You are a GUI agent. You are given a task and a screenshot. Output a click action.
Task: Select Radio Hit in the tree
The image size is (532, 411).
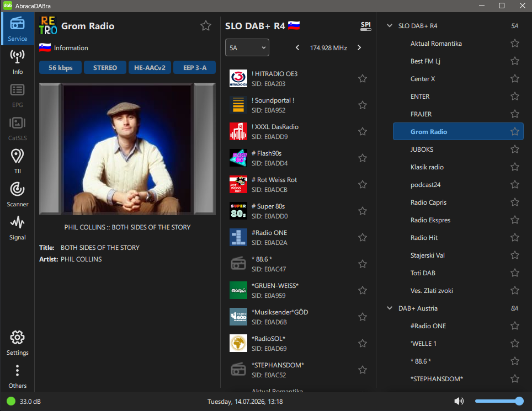click(458, 238)
